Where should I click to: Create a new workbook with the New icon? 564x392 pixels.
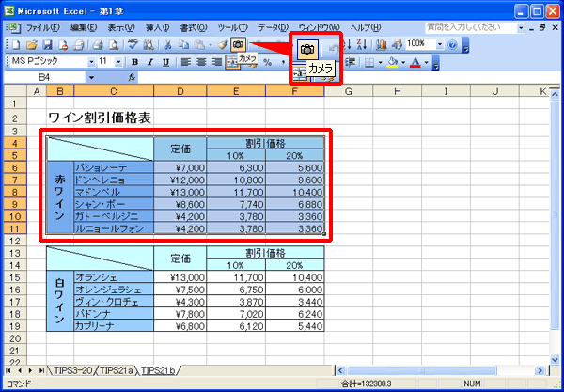coord(16,44)
